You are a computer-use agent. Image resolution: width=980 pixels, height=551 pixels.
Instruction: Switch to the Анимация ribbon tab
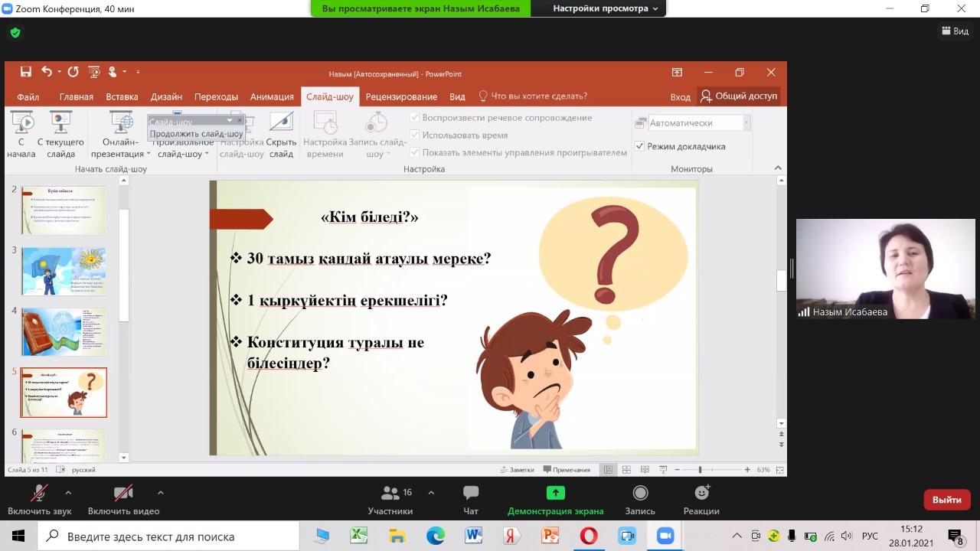(x=272, y=96)
